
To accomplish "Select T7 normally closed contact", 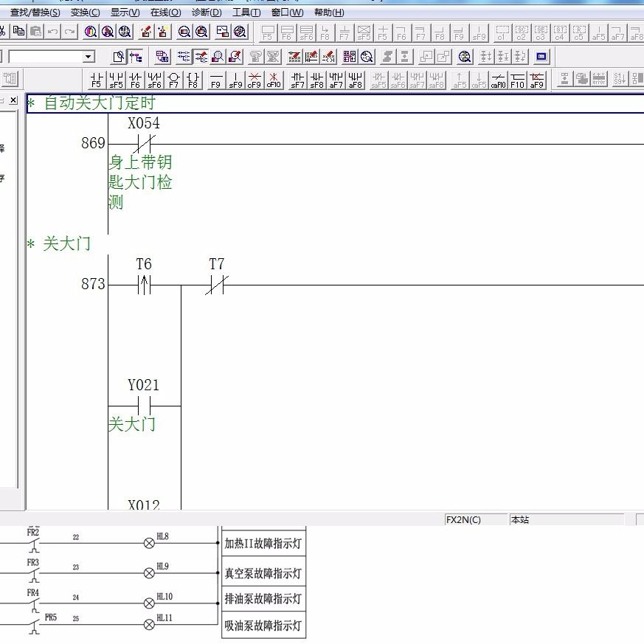I will [x=217, y=285].
